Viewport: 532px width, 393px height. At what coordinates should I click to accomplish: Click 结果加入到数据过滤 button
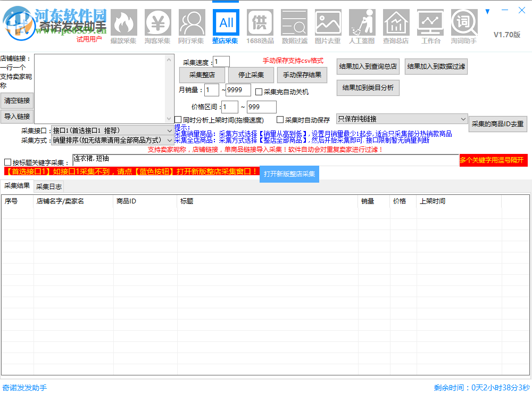click(436, 67)
